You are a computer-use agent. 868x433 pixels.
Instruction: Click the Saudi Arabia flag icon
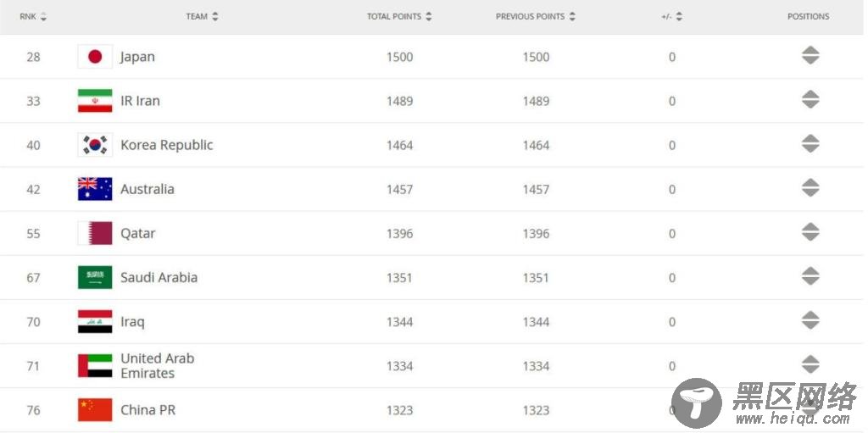pos(95,277)
